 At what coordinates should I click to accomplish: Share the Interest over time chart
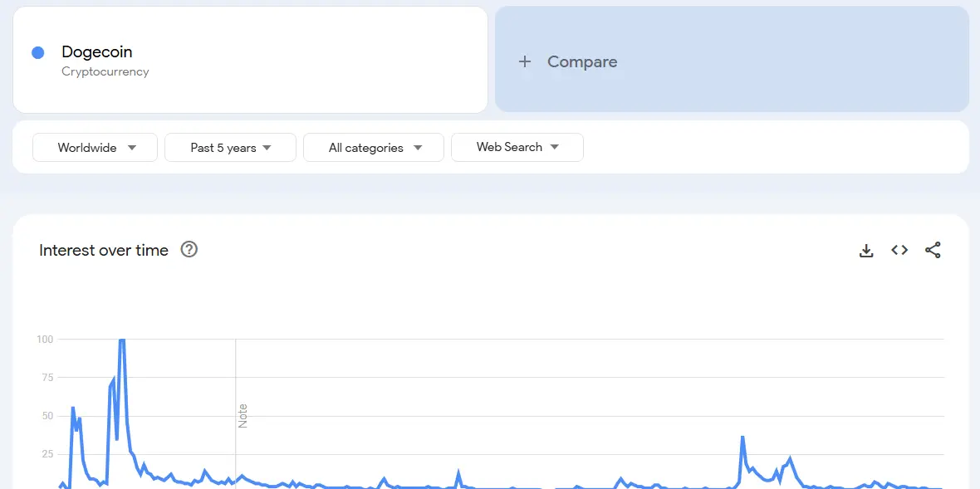click(x=933, y=250)
